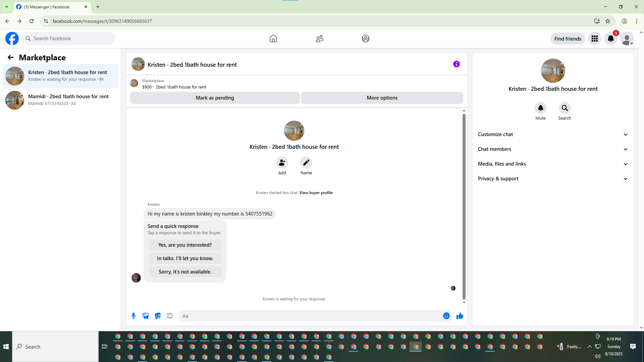Viewport: 644px width, 362px height.
Task: Click the Mark as pending button
Action: 215,98
